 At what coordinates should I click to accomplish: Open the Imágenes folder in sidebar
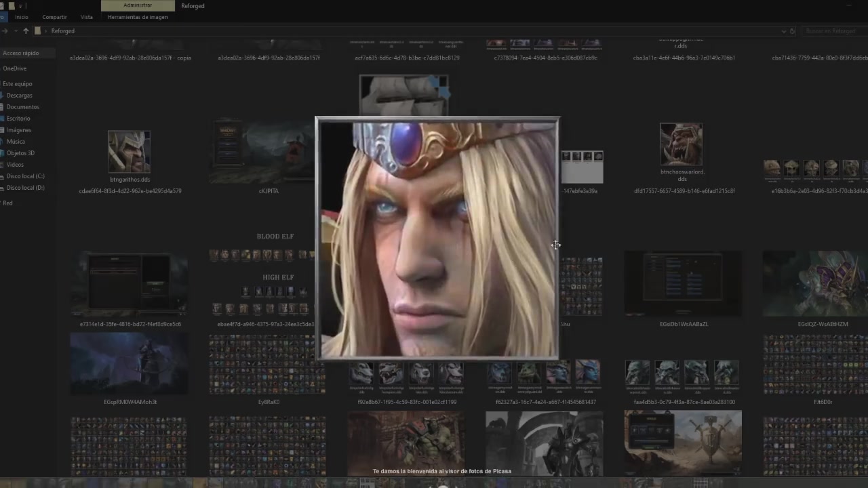18,130
